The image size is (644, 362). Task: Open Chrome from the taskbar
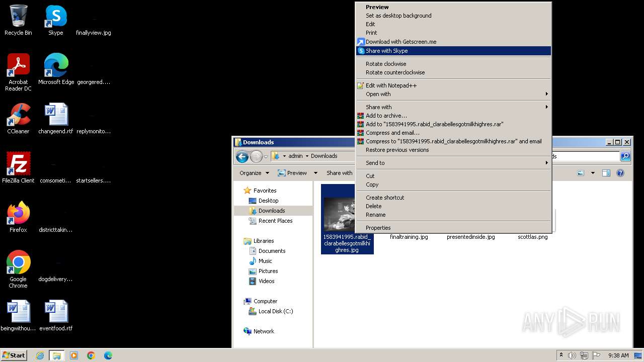coord(91,355)
